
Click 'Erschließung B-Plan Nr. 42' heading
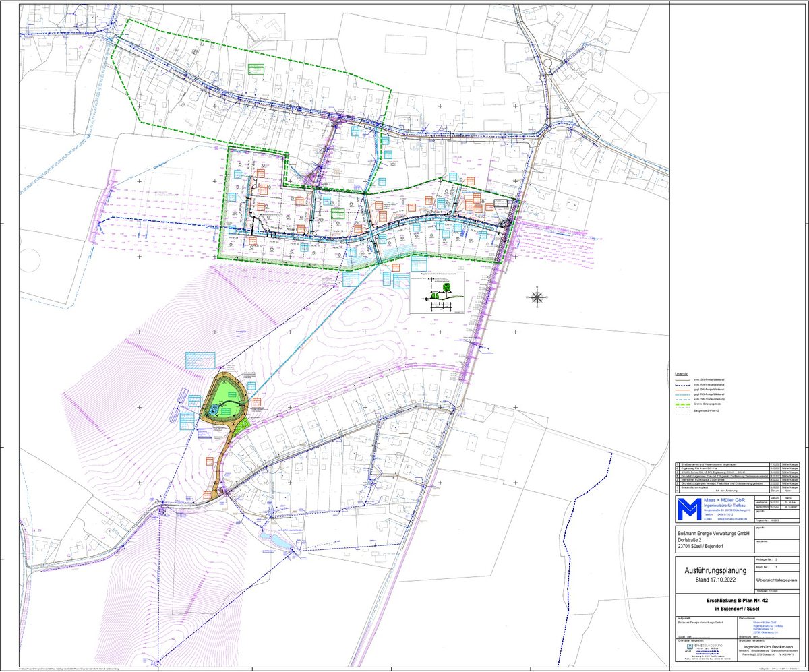737,601
